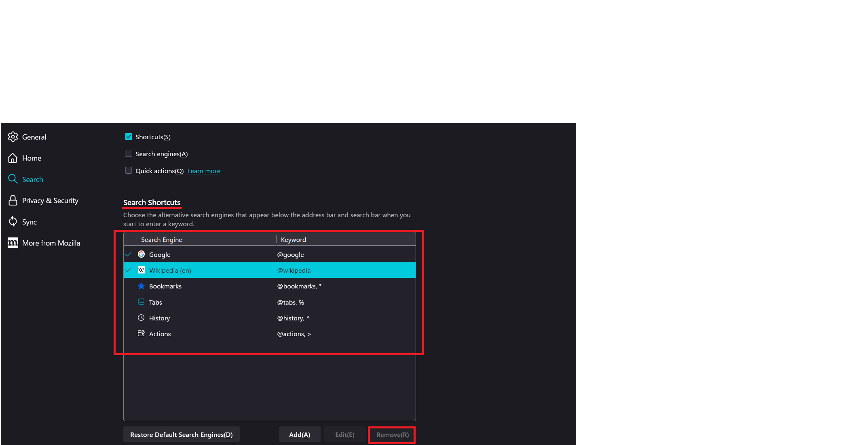868x445 pixels.
Task: Click the Sync arrows icon
Action: (13, 222)
